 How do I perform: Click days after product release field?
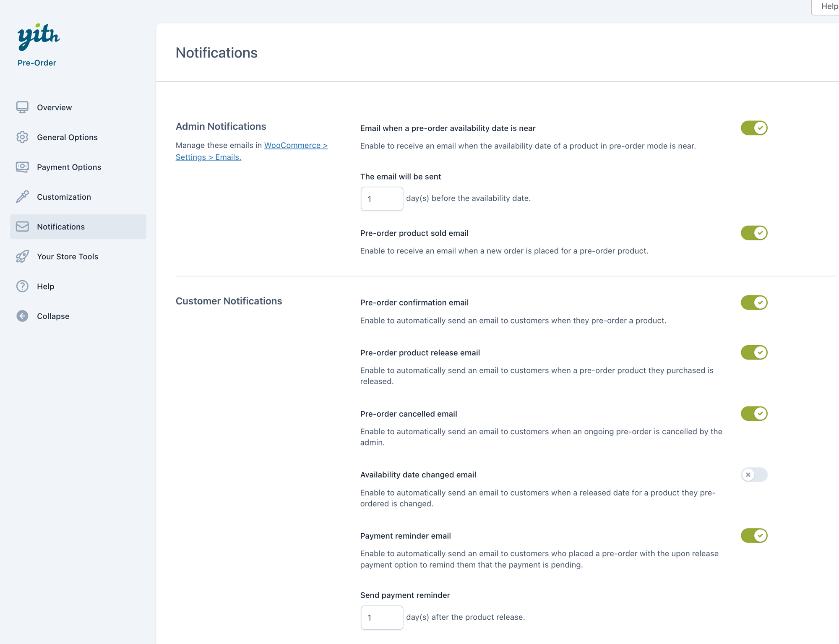pyautogui.click(x=381, y=618)
